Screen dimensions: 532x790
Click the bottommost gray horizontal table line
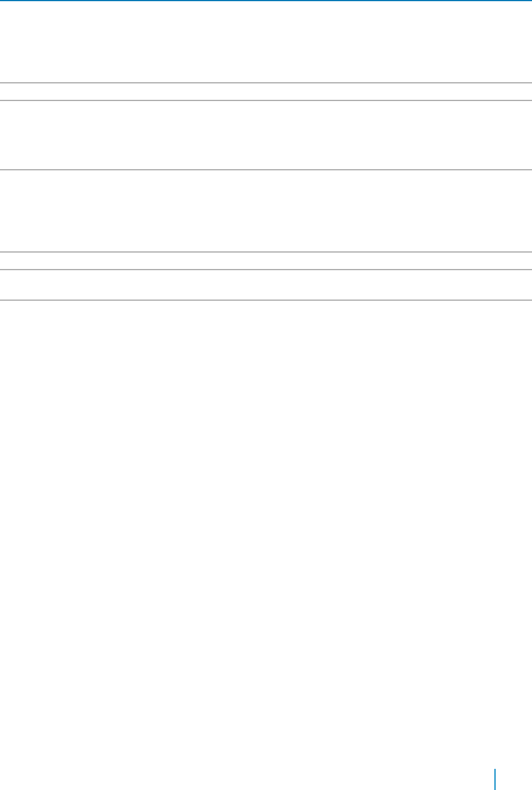coord(266,300)
